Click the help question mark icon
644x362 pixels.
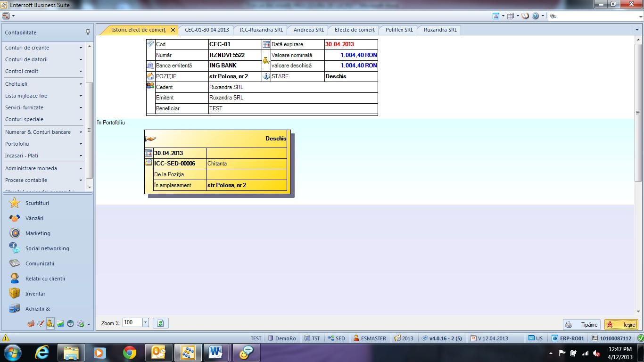(536, 16)
